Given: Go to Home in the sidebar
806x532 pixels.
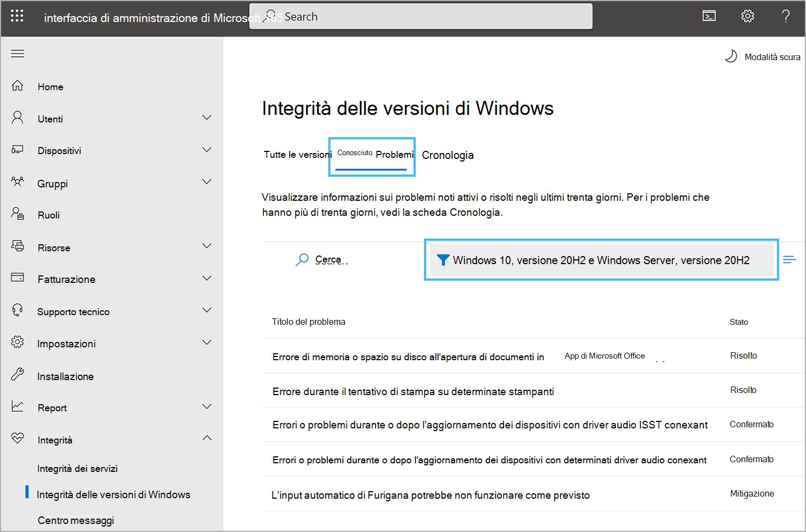Looking at the screenshot, I should point(51,86).
